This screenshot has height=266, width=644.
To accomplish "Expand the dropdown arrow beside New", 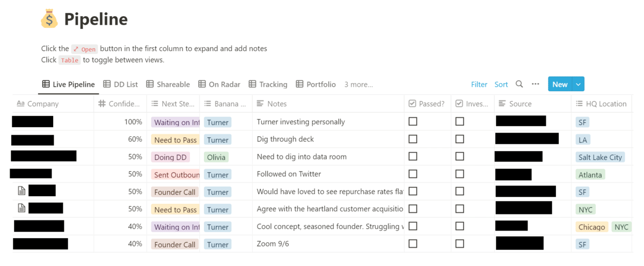I will pyautogui.click(x=578, y=84).
